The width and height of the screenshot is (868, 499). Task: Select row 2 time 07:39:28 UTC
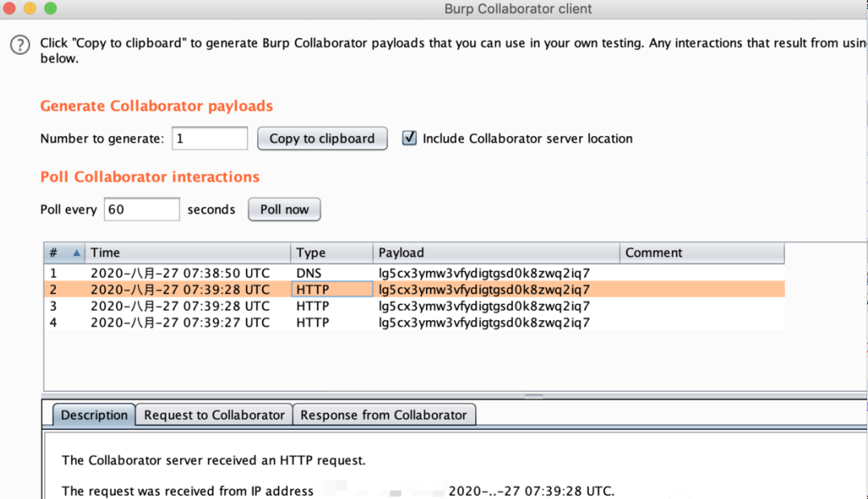pyautogui.click(x=180, y=289)
